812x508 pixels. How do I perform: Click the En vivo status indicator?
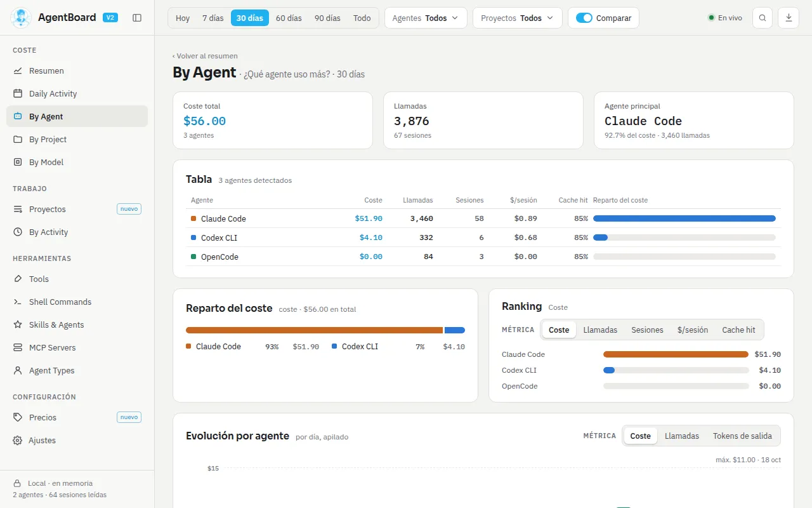[x=725, y=18]
